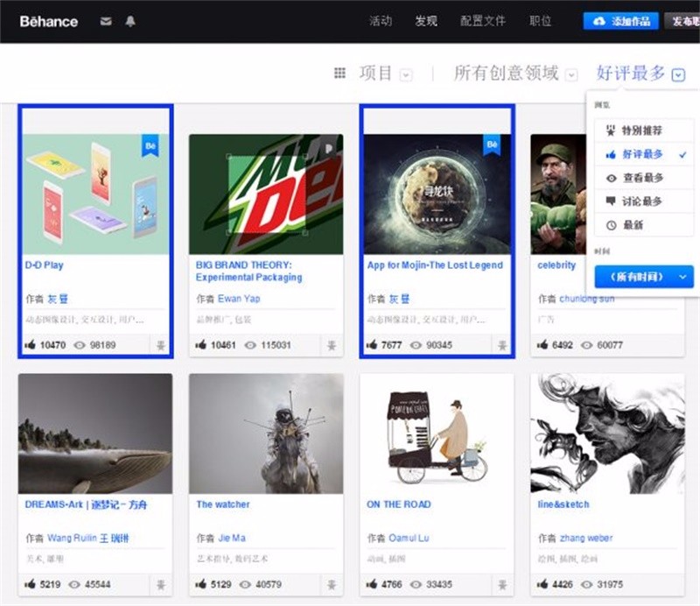700x606 pixels.
Task: Expand the 项目 dropdown arrow
Action: (x=406, y=75)
